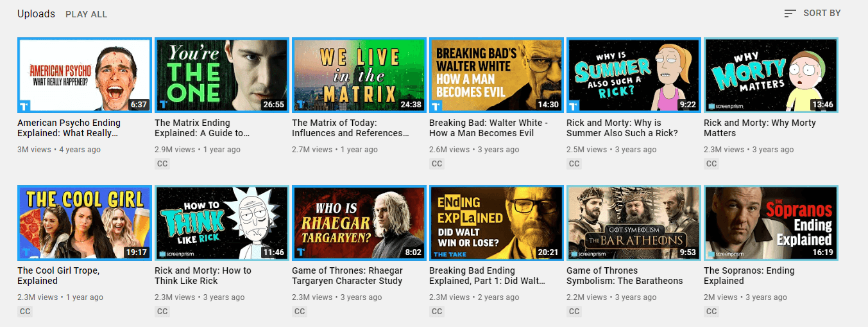
Task: Click '3M views • 4 years ago' text
Action: (x=59, y=150)
